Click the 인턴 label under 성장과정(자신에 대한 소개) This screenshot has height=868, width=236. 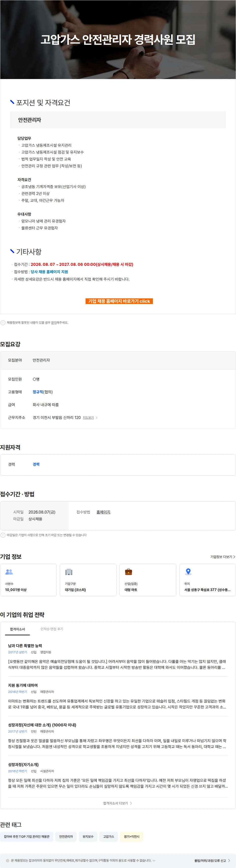coord(34,732)
